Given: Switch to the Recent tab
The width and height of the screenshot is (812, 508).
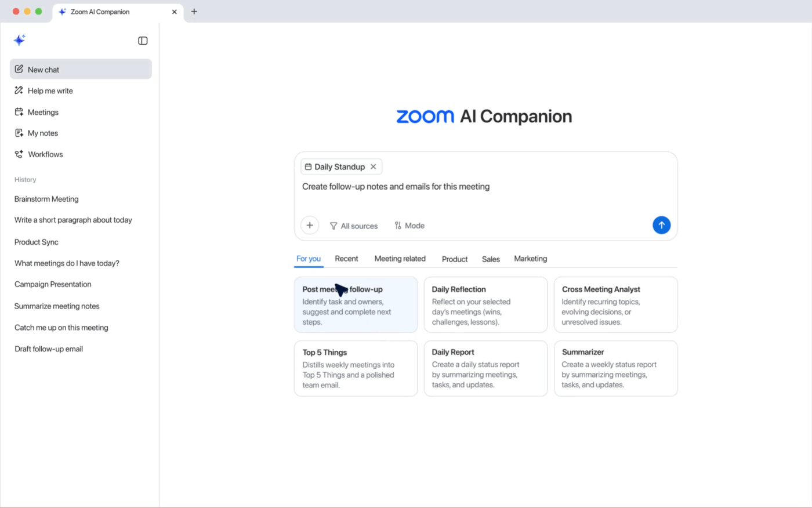Looking at the screenshot, I should (346, 259).
